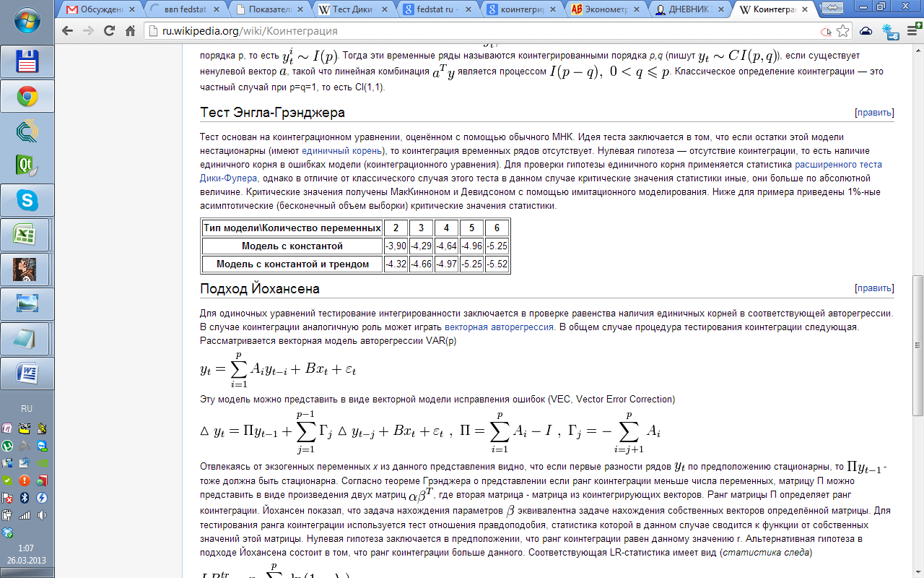Reload the current Wikipedia page
This screenshot has width=924, height=578.
pyautogui.click(x=109, y=31)
